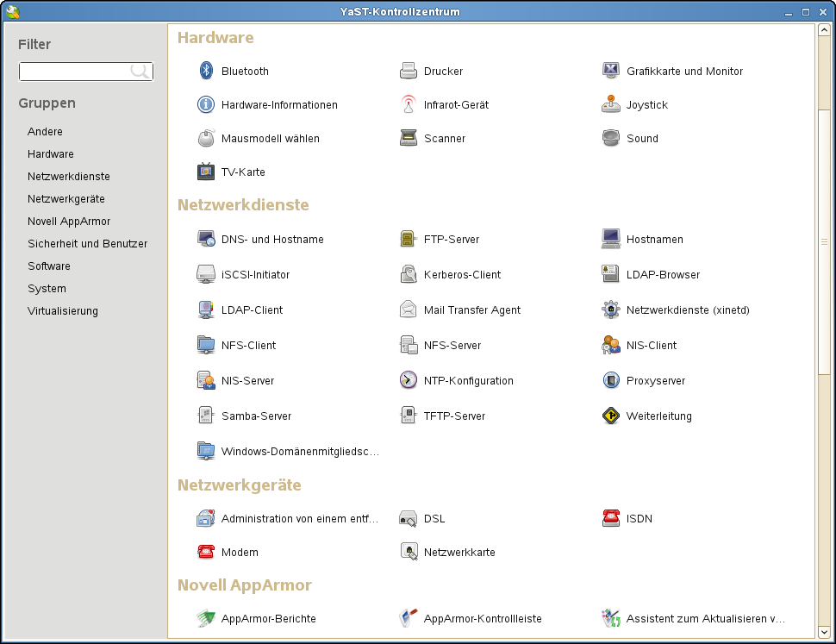
Task: Click the Mail Transfer Agent label
Action: coord(471,309)
